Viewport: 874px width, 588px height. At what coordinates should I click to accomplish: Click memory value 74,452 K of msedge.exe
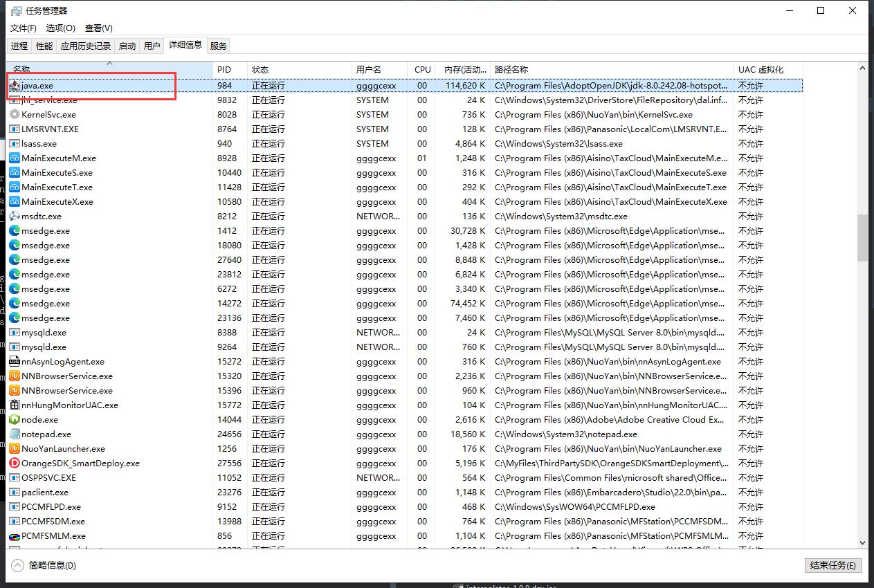[468, 304]
